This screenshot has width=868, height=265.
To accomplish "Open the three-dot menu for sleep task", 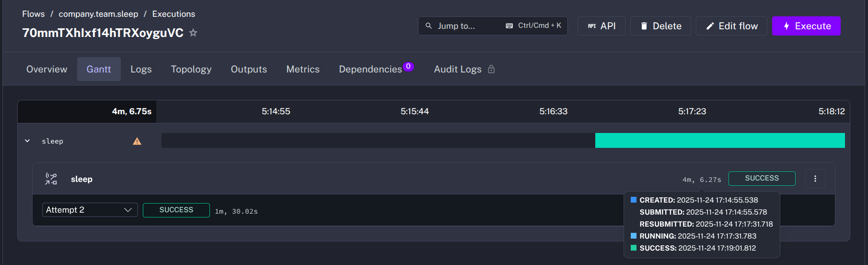I will pyautogui.click(x=815, y=179).
